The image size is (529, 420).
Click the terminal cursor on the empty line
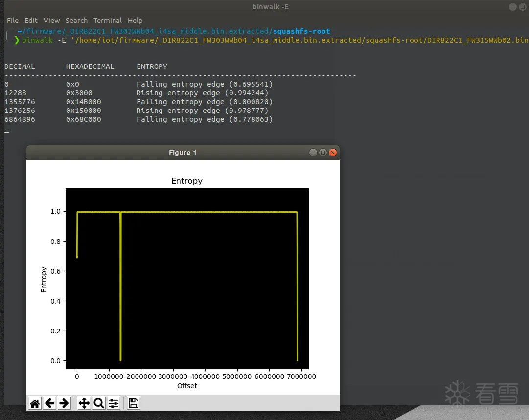pos(7,128)
